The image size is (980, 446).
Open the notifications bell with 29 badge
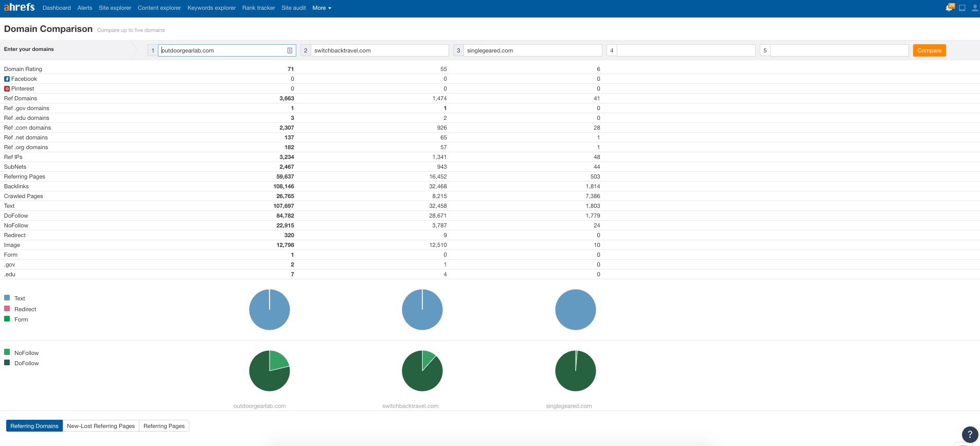pos(950,8)
